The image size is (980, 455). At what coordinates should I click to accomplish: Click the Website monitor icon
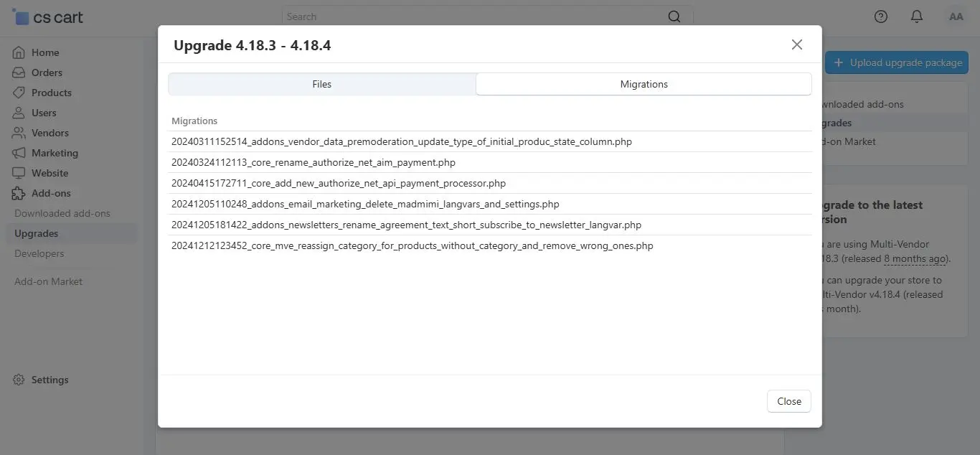coord(19,173)
